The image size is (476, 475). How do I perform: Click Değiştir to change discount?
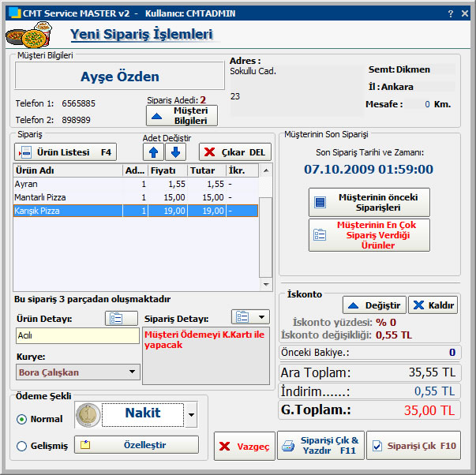375,305
